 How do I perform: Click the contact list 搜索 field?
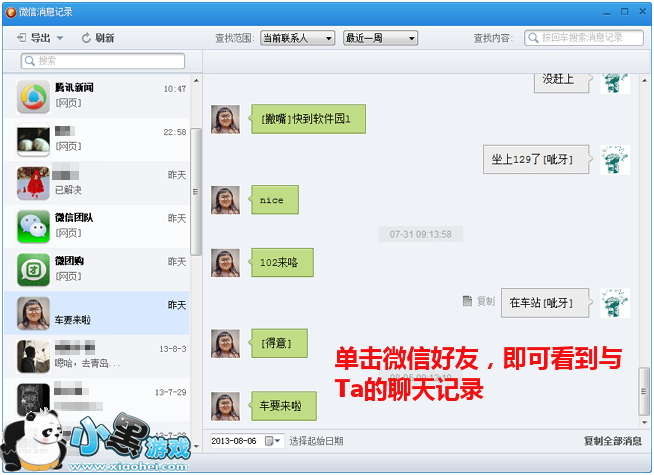pyautogui.click(x=103, y=61)
